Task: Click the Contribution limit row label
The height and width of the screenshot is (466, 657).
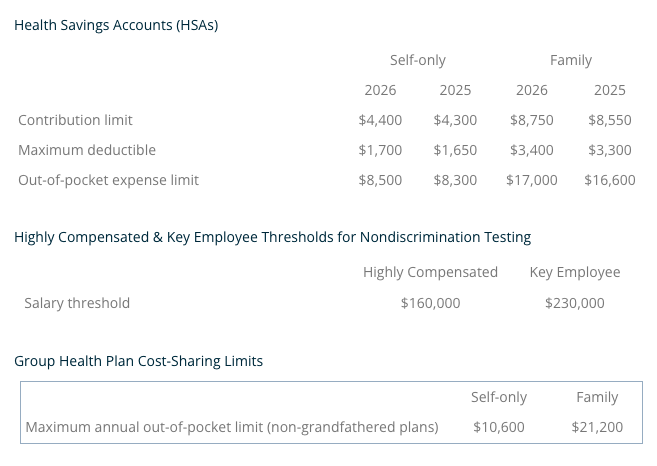Action: click(75, 120)
